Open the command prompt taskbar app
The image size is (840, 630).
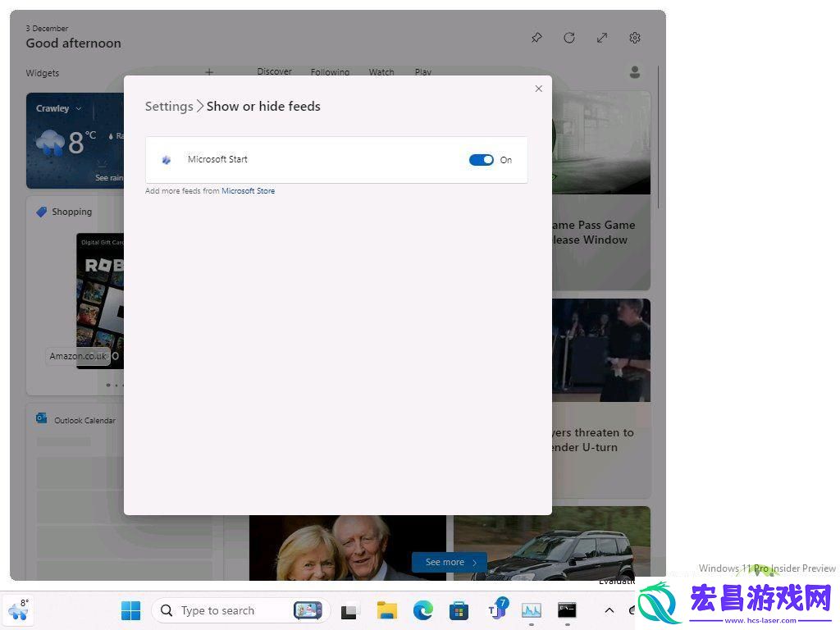point(567,609)
